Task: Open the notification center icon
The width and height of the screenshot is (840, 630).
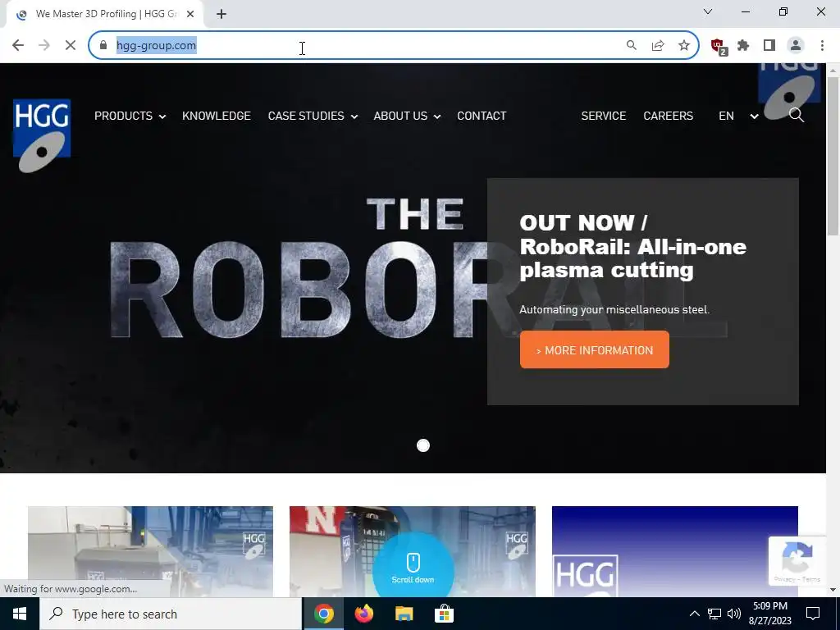Action: tap(813, 614)
